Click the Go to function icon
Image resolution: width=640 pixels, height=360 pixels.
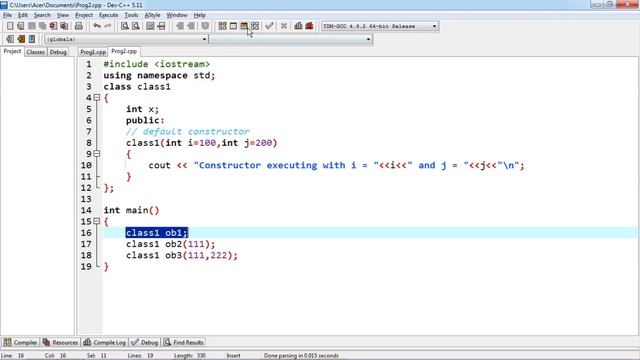[x=150, y=26]
